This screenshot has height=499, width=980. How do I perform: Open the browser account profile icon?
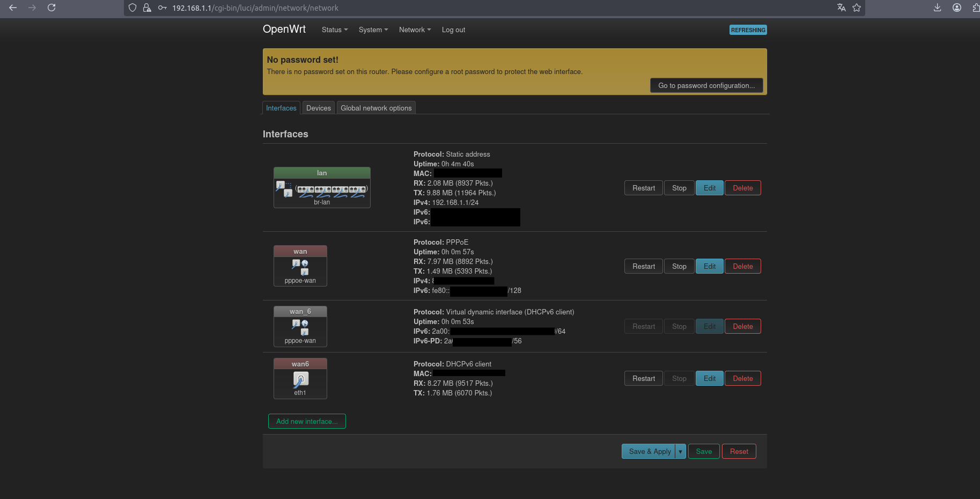coord(956,8)
